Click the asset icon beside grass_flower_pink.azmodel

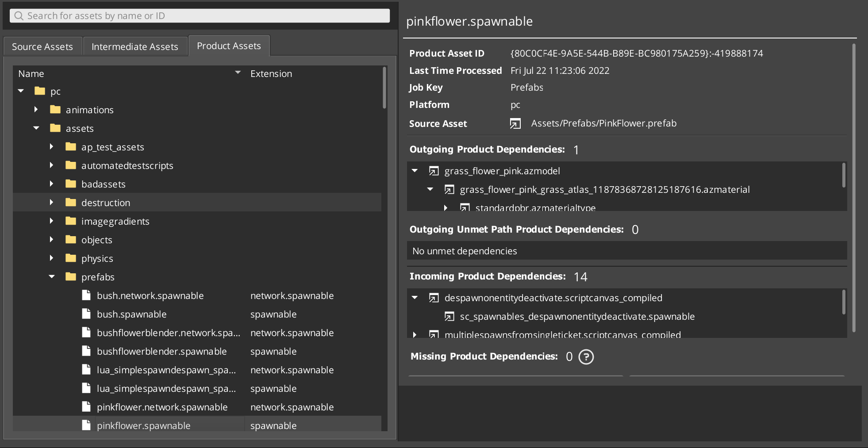pos(434,171)
